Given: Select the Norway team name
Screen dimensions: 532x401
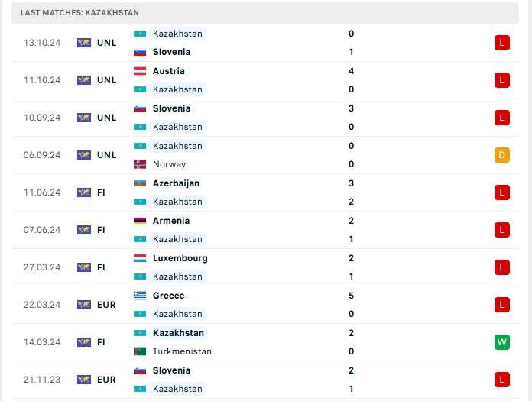Looking at the screenshot, I should (x=169, y=164).
